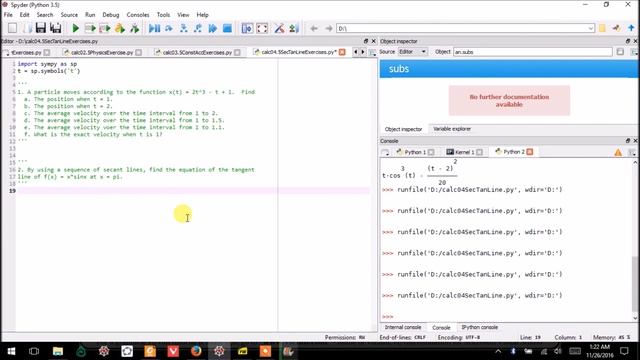Switch to calc02.5PhysicsExercise.py editor tab
This screenshot has height=360, width=640.
(102, 52)
